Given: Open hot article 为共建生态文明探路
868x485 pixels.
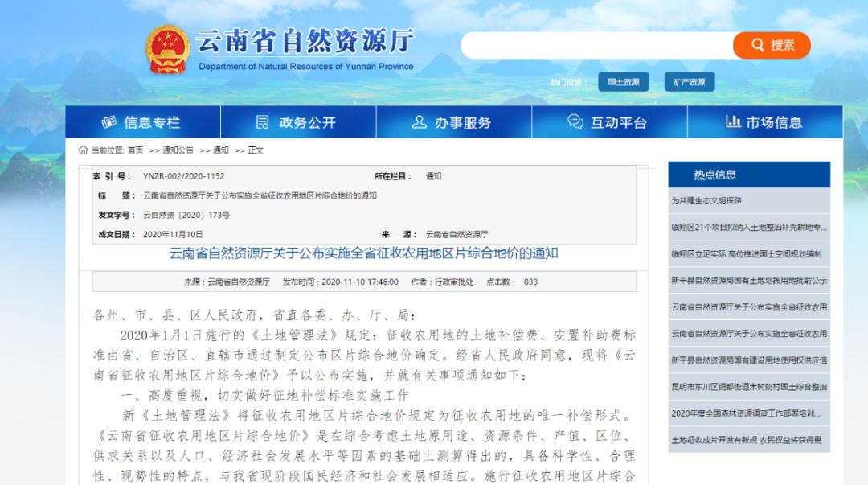Looking at the screenshot, I should coord(706,201).
